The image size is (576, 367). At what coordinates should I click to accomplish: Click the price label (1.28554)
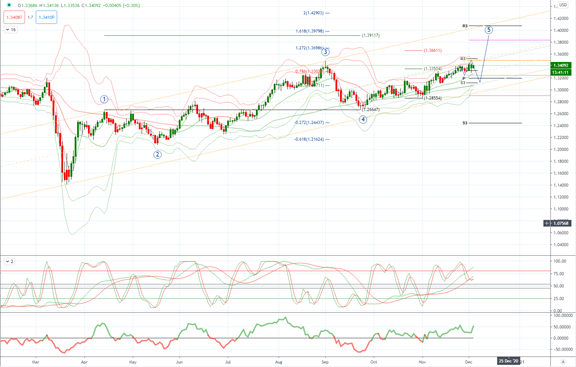433,98
